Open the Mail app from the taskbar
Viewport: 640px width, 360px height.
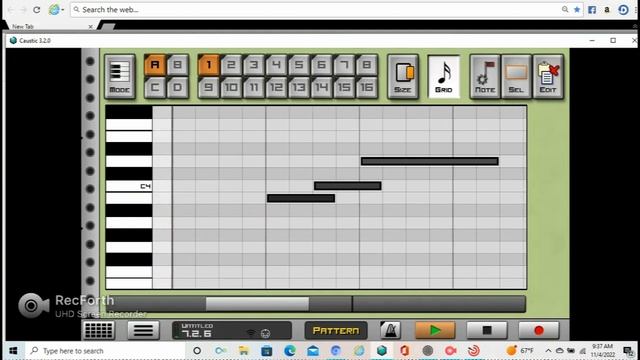tap(313, 351)
